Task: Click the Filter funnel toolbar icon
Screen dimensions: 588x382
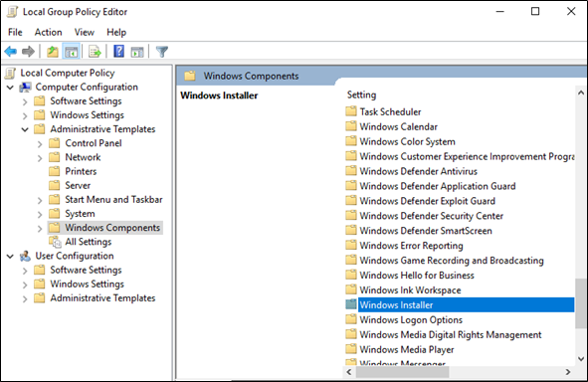Action: tap(162, 52)
